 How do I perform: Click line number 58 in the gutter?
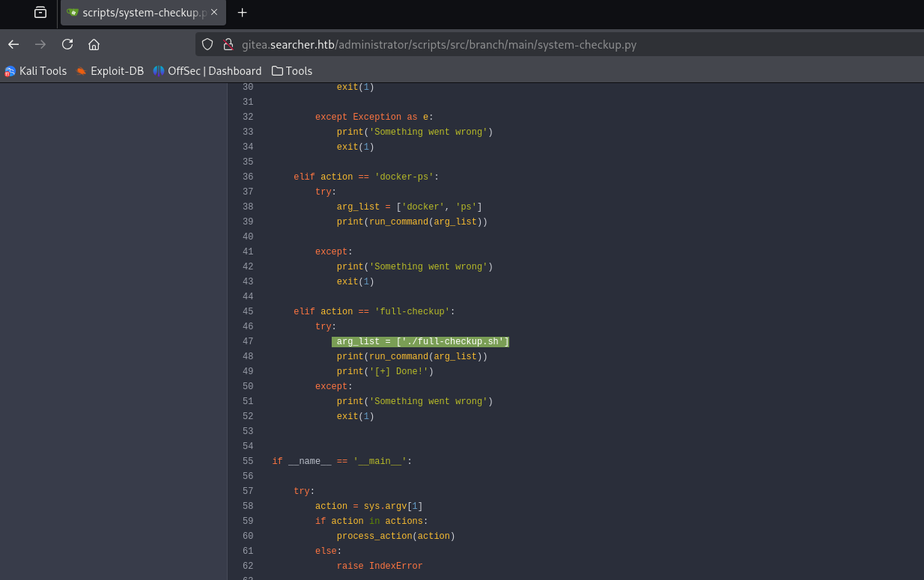tap(248, 506)
